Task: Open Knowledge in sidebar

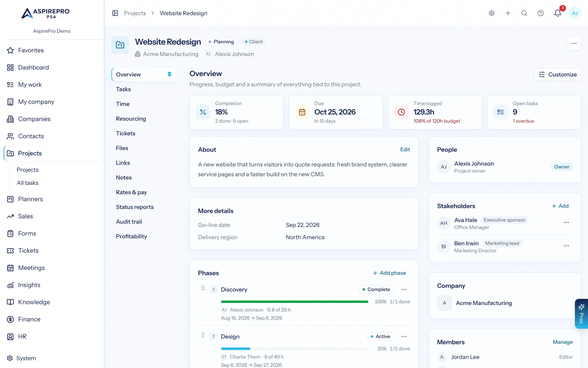Action: coord(52,302)
